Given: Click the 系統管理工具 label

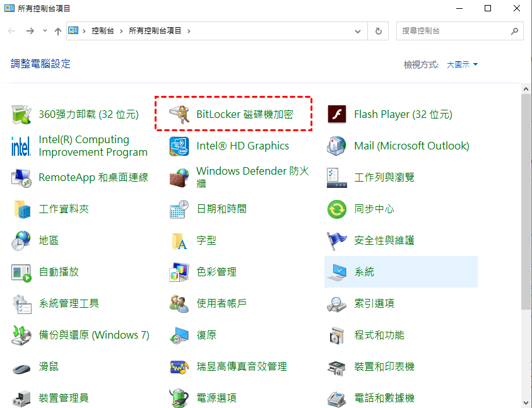Looking at the screenshot, I should [x=69, y=303].
